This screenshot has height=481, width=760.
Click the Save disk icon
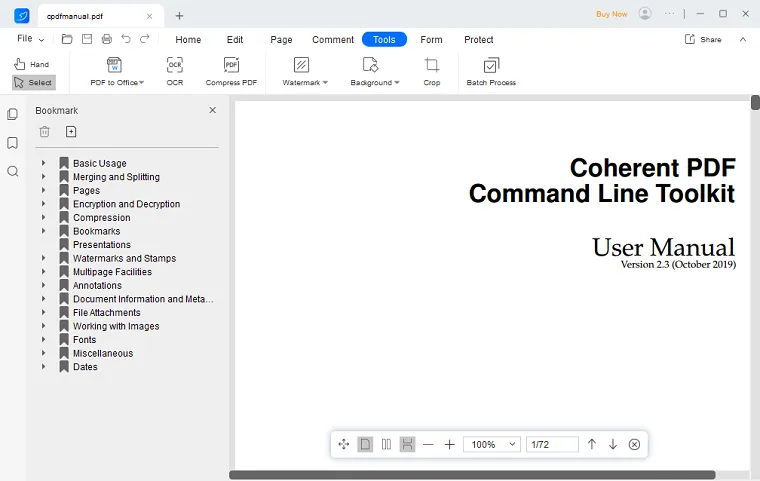click(x=87, y=39)
